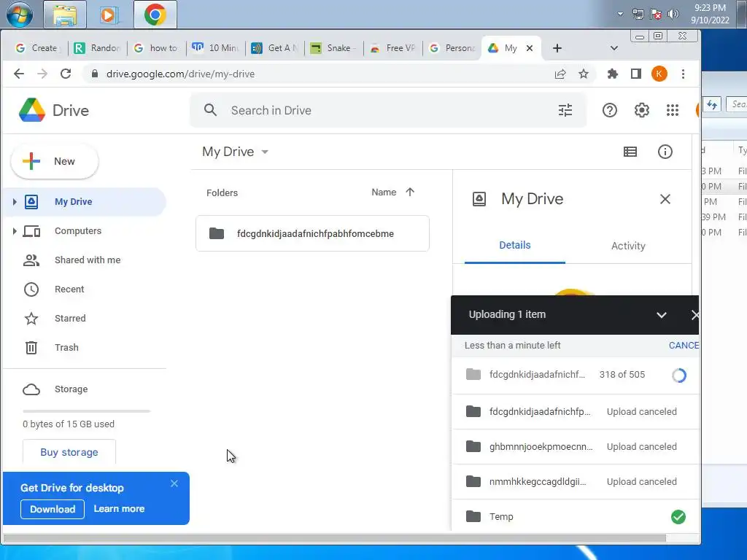This screenshot has height=560, width=747.
Task: Cancel the current upload
Action: (x=684, y=345)
